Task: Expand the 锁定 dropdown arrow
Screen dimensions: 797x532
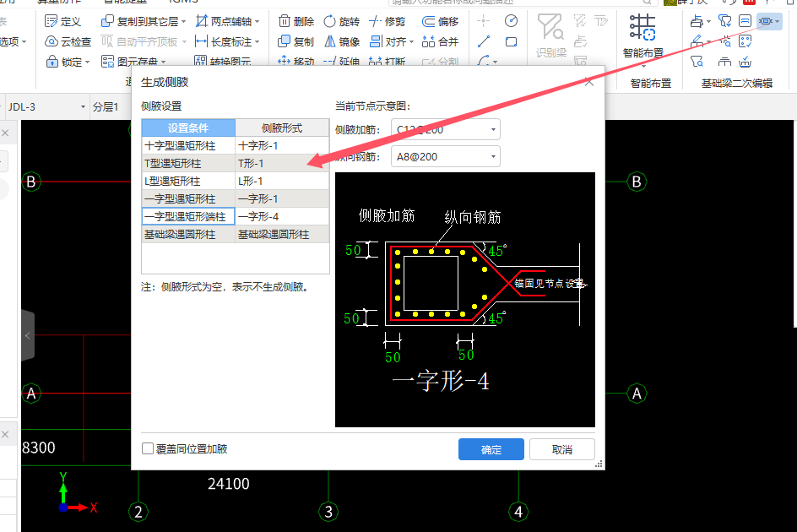Action: click(x=88, y=62)
